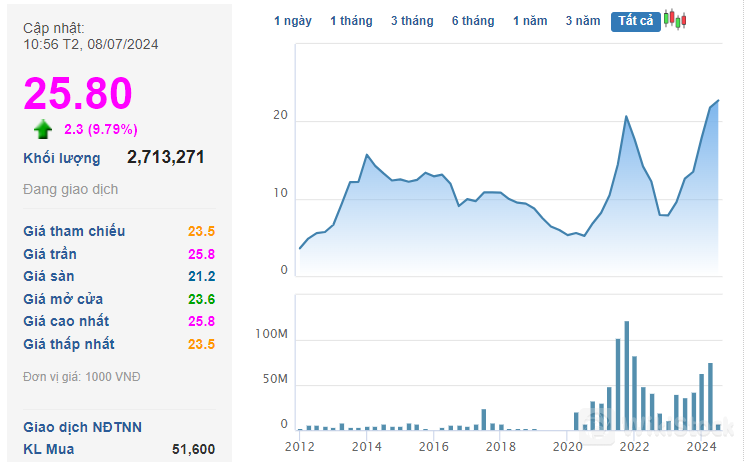Show the "3 tháng" chart period
The width and height of the screenshot is (744, 462).
pyautogui.click(x=412, y=21)
